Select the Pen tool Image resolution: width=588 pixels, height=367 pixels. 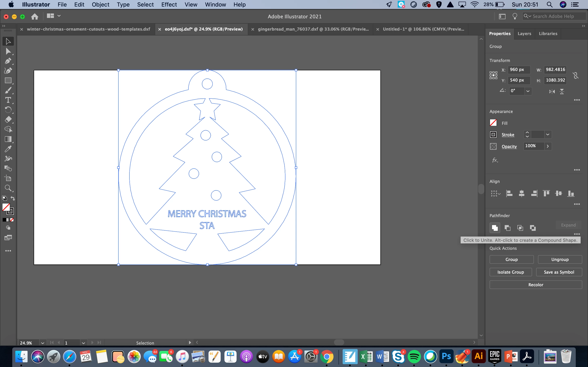(x=8, y=61)
